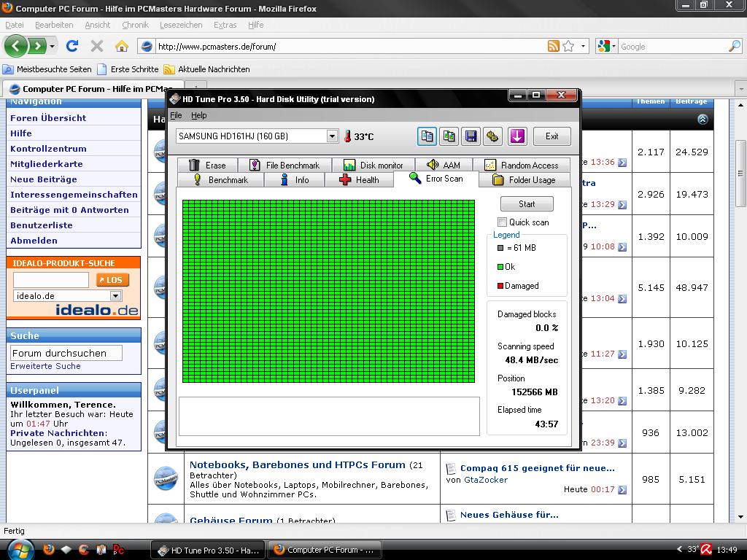Go back with Firefox green back arrow

click(16, 46)
